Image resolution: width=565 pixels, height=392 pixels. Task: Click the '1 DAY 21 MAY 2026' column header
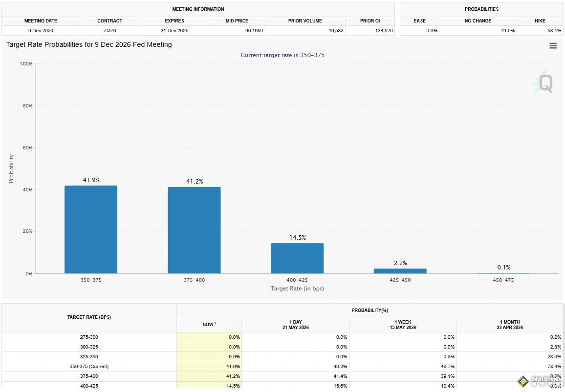(x=296, y=325)
